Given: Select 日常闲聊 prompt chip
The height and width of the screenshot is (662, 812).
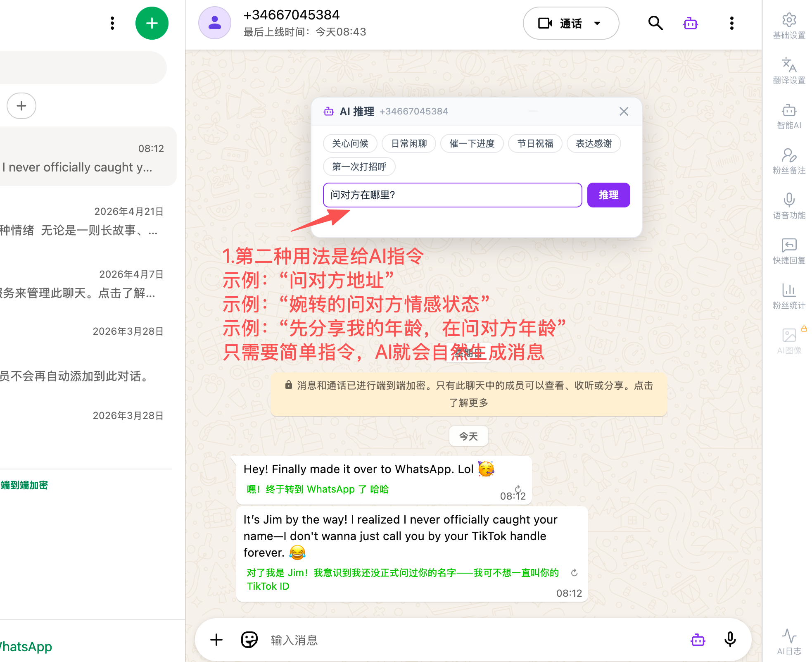Looking at the screenshot, I should [409, 143].
